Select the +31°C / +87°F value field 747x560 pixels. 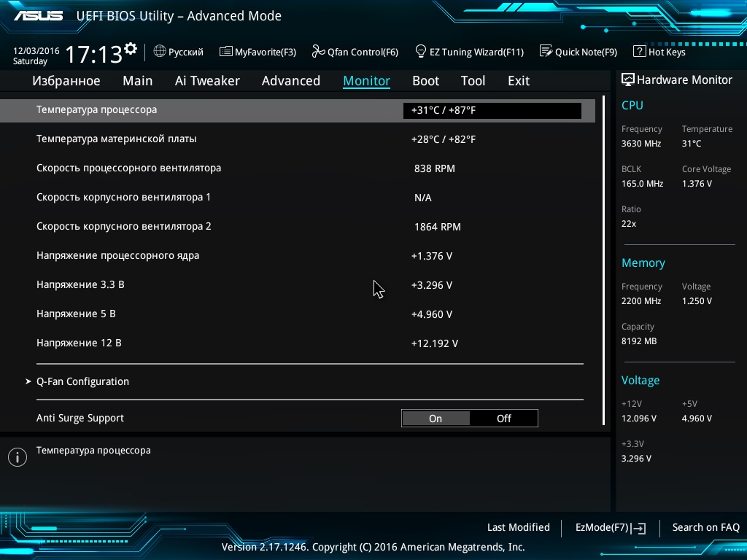pyautogui.click(x=492, y=111)
